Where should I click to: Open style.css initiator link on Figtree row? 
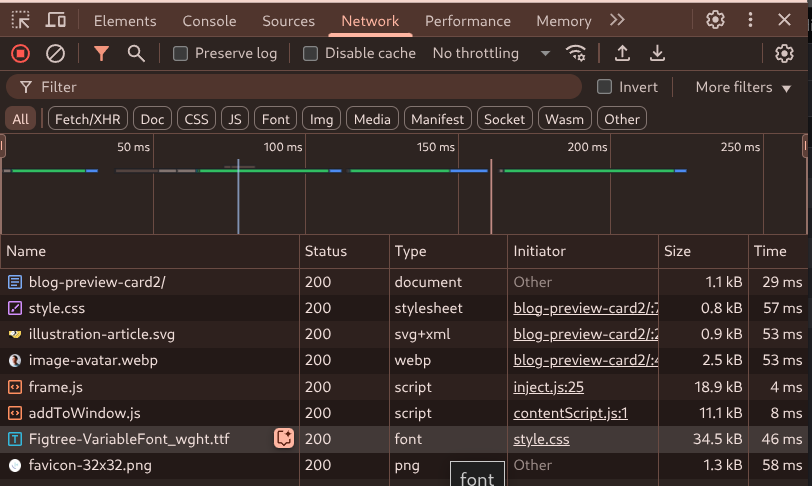[x=541, y=439]
